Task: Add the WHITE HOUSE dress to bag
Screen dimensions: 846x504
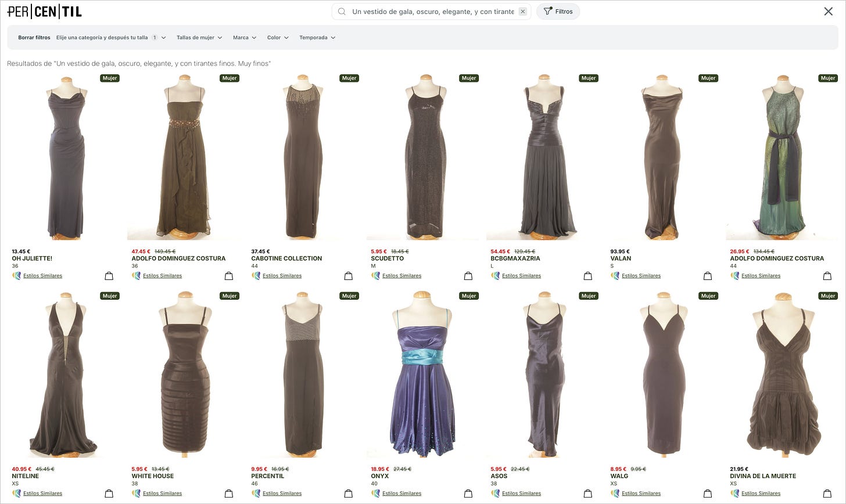Action: [x=229, y=494]
